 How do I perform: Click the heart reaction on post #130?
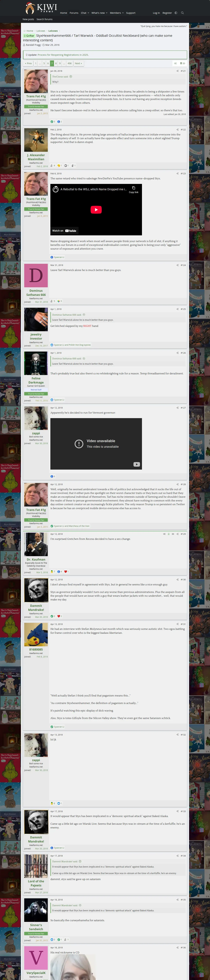click(x=59, y=616)
